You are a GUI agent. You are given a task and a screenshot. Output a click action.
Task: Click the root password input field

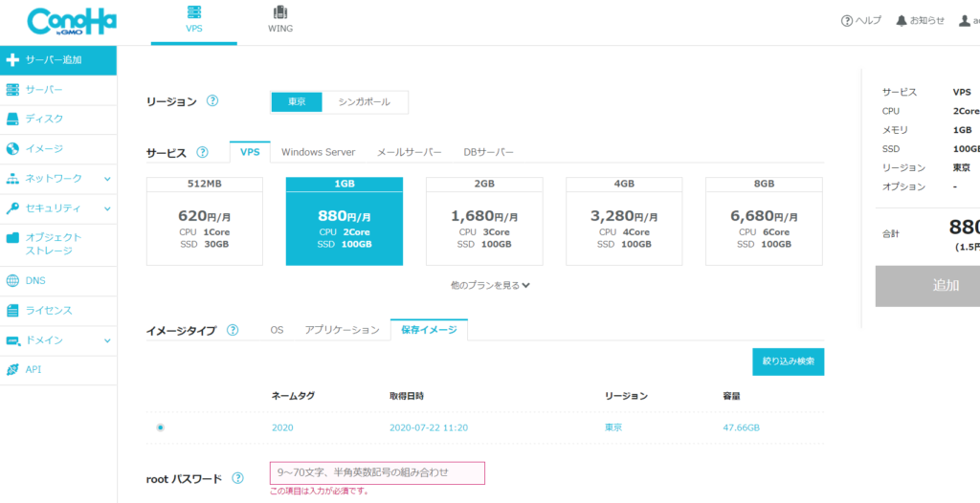[x=377, y=472]
